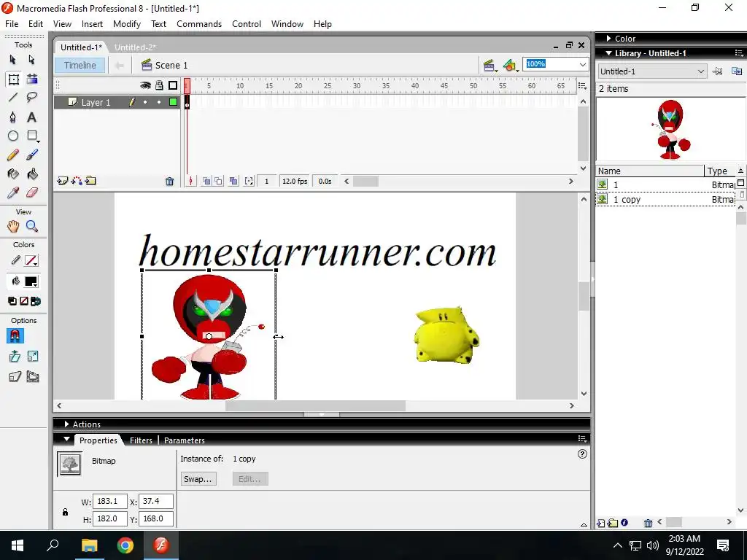
Task: Toggle width-height constrain lock
Action: pos(65,512)
